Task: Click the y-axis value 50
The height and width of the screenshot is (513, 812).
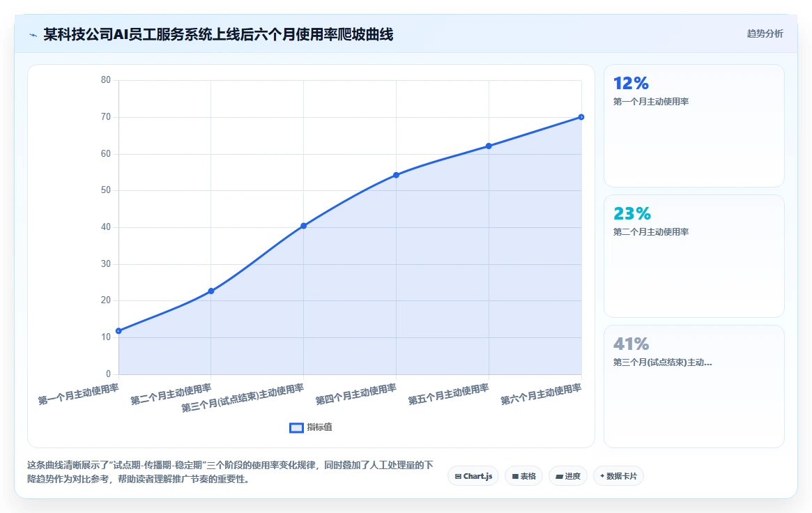Action: pos(106,190)
